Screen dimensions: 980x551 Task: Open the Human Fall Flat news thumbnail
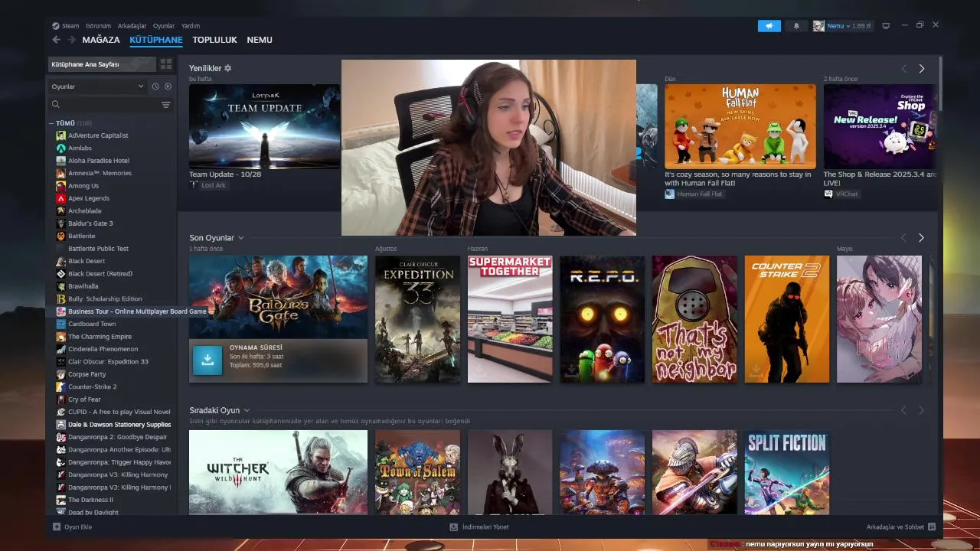740,126
